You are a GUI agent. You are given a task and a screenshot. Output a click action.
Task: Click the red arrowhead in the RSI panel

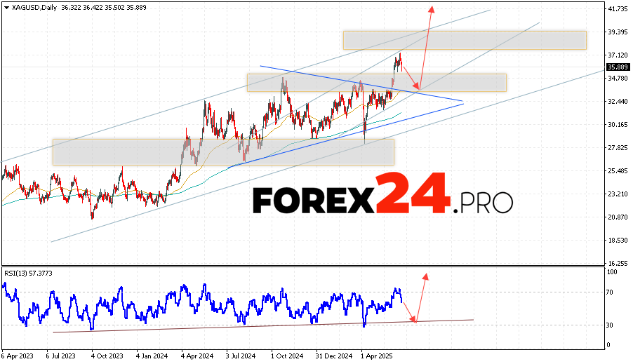pos(425,276)
